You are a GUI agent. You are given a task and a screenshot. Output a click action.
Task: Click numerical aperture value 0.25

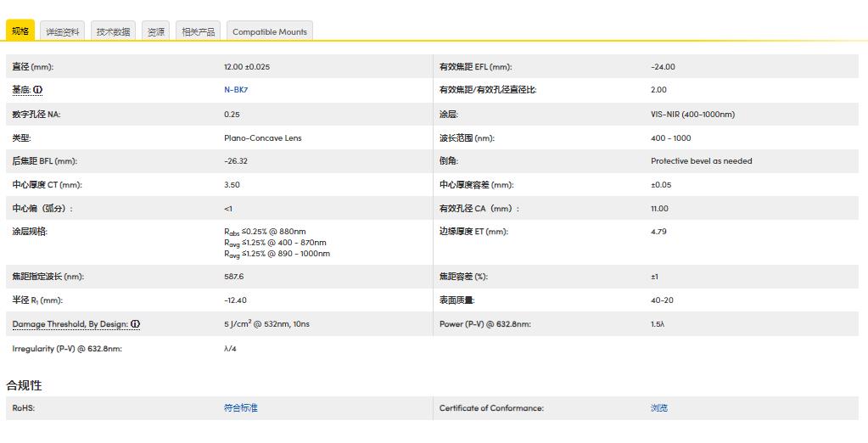point(232,114)
